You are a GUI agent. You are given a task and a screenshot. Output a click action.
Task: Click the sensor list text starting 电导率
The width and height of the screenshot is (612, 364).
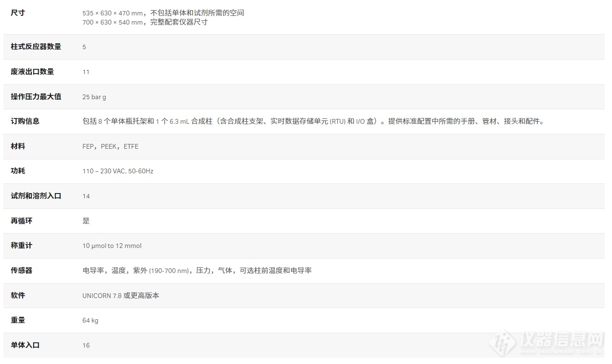(197, 271)
